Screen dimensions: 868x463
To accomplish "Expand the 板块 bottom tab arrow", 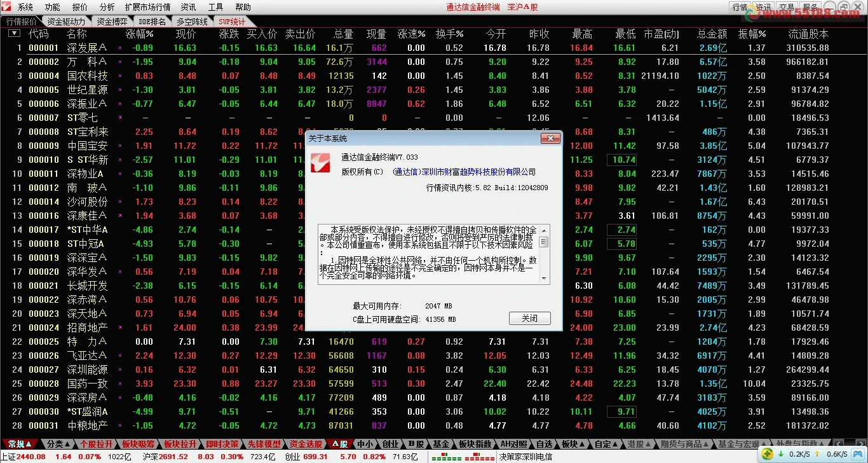I will click(x=581, y=444).
